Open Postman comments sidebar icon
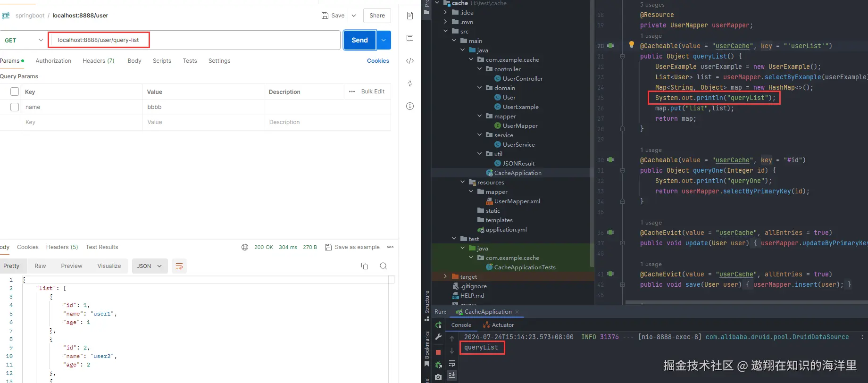 [410, 38]
